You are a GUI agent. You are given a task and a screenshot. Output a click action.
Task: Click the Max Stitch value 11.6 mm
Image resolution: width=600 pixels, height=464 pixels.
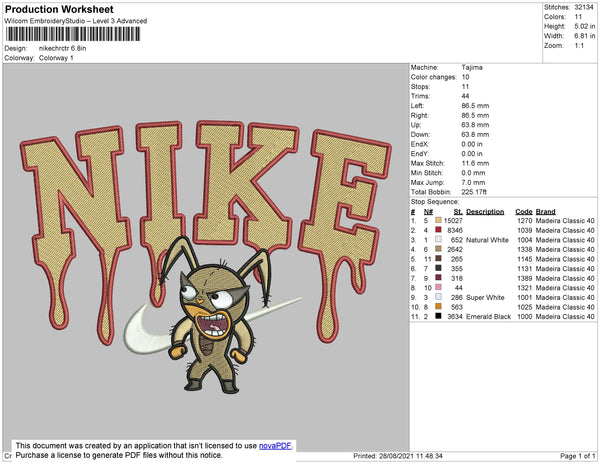[x=475, y=163]
